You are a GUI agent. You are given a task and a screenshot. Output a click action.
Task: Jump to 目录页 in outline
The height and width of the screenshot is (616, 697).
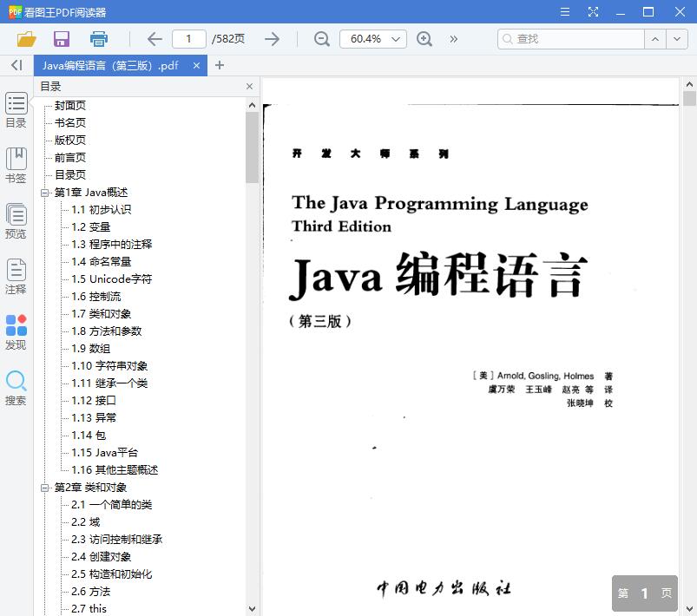coord(69,175)
